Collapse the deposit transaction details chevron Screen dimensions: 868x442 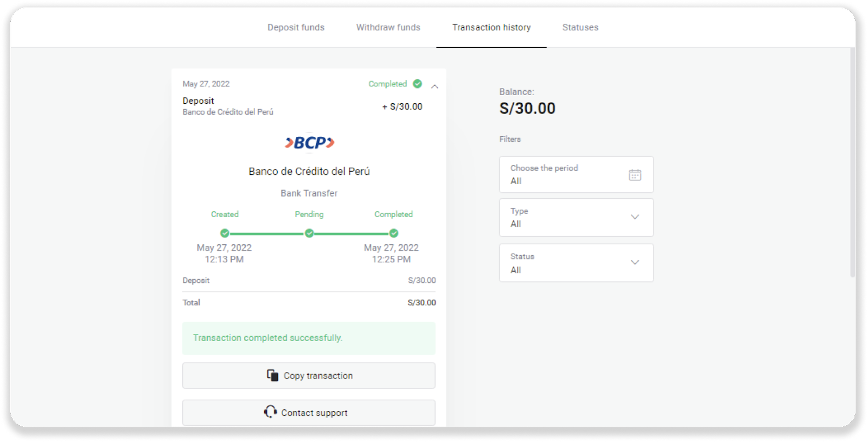pyautogui.click(x=435, y=86)
